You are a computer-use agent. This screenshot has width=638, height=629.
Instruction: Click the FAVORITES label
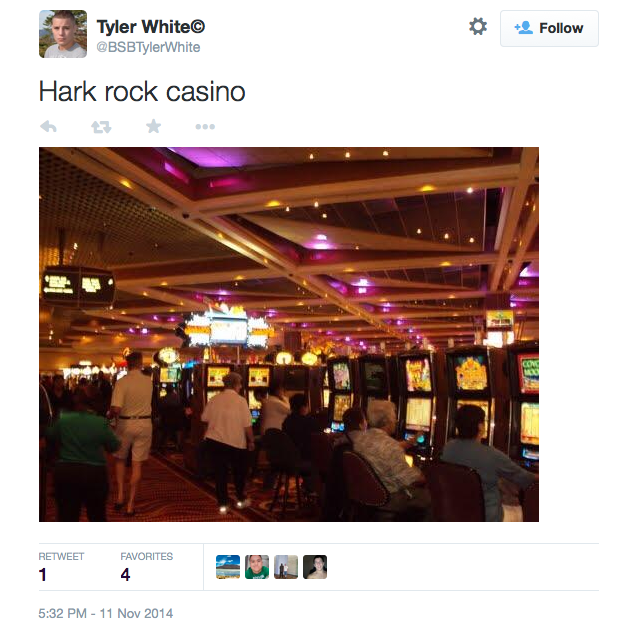pos(146,556)
